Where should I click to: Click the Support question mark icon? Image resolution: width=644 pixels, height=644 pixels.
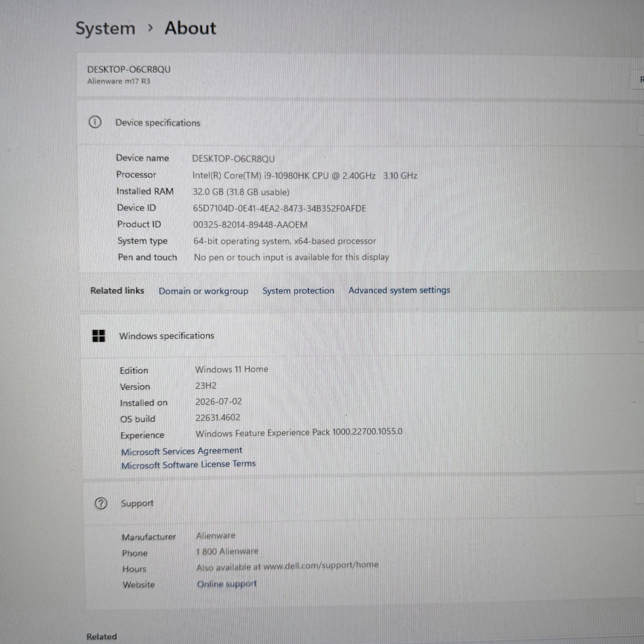point(101,503)
